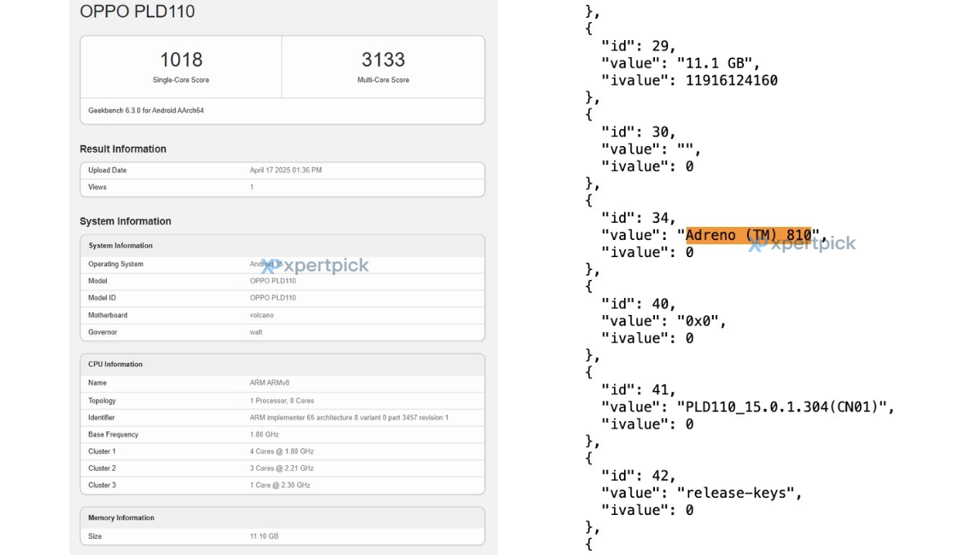Select the JSON ivalue 11916124160

731,80
